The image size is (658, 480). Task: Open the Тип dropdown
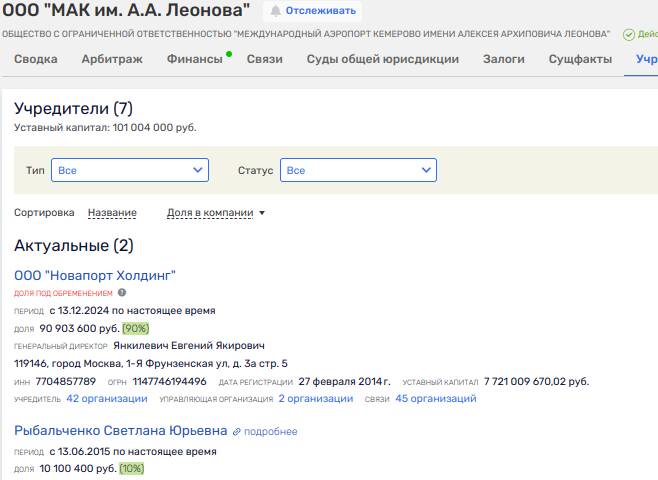[x=130, y=171]
